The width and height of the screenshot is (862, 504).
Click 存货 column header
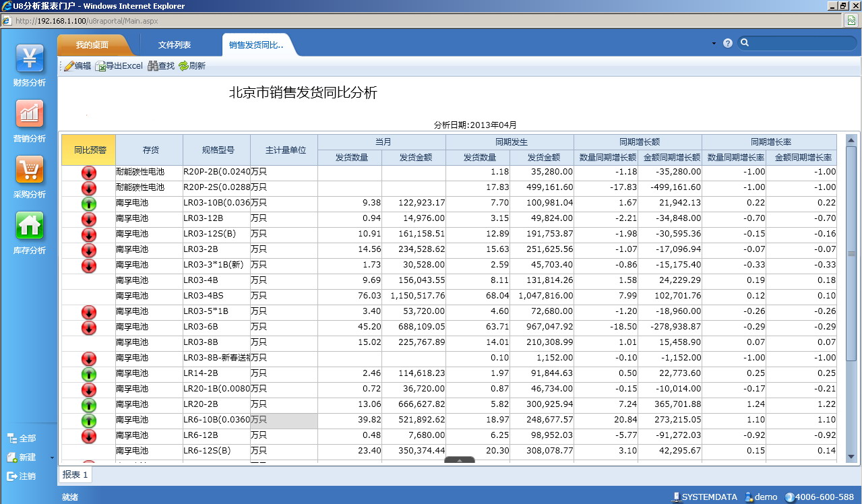pyautogui.click(x=150, y=150)
